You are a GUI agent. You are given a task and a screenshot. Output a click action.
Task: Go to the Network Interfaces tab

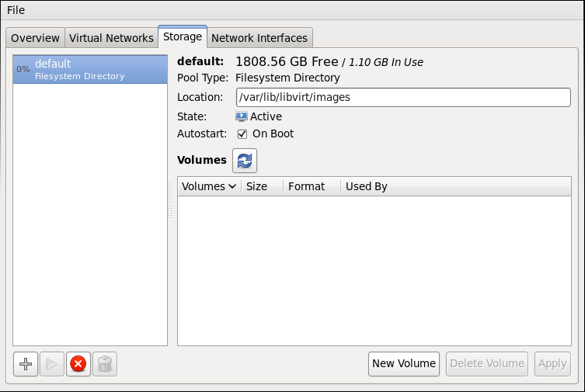pyautogui.click(x=259, y=38)
